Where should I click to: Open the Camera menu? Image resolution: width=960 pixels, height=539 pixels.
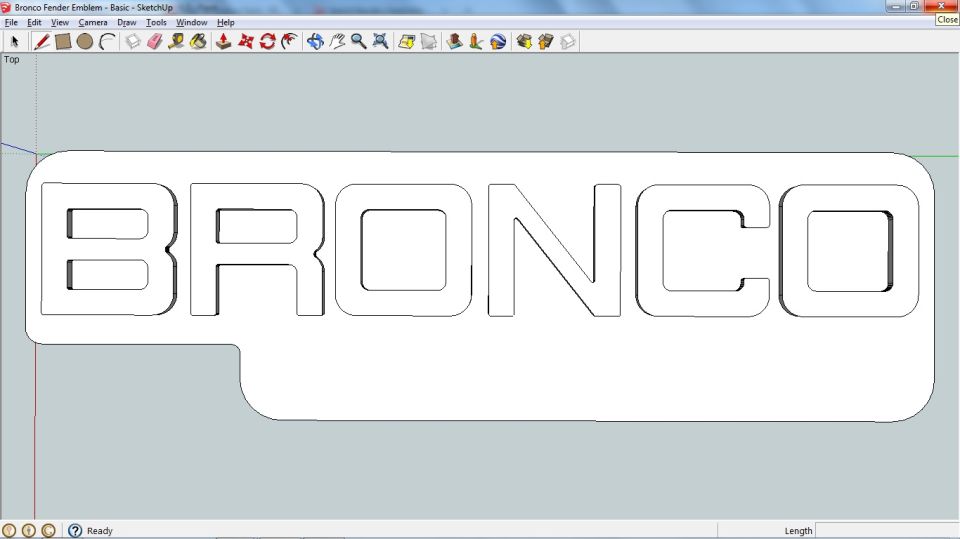(x=92, y=23)
